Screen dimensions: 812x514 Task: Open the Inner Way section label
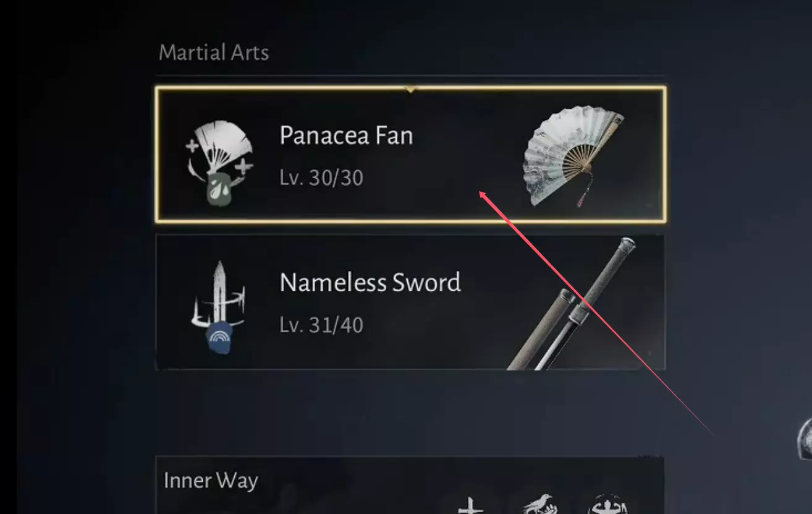[211, 481]
